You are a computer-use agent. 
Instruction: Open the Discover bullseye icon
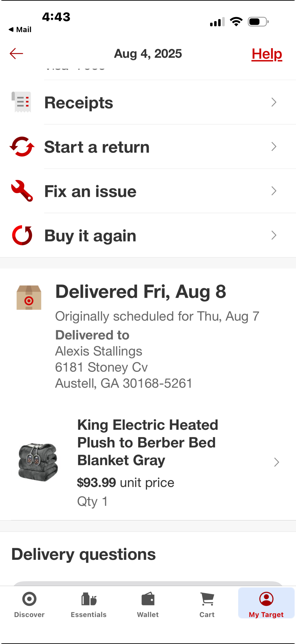29,599
